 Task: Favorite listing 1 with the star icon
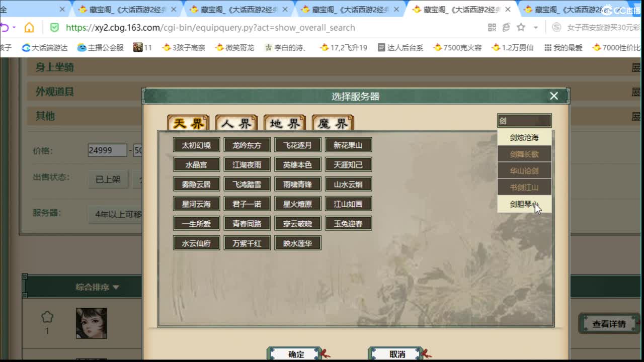(x=47, y=317)
